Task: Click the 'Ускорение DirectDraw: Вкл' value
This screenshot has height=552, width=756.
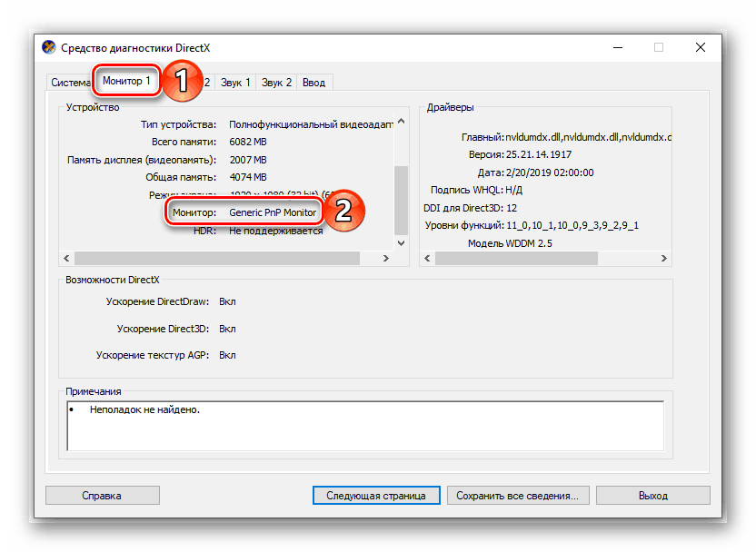Action: 227,301
